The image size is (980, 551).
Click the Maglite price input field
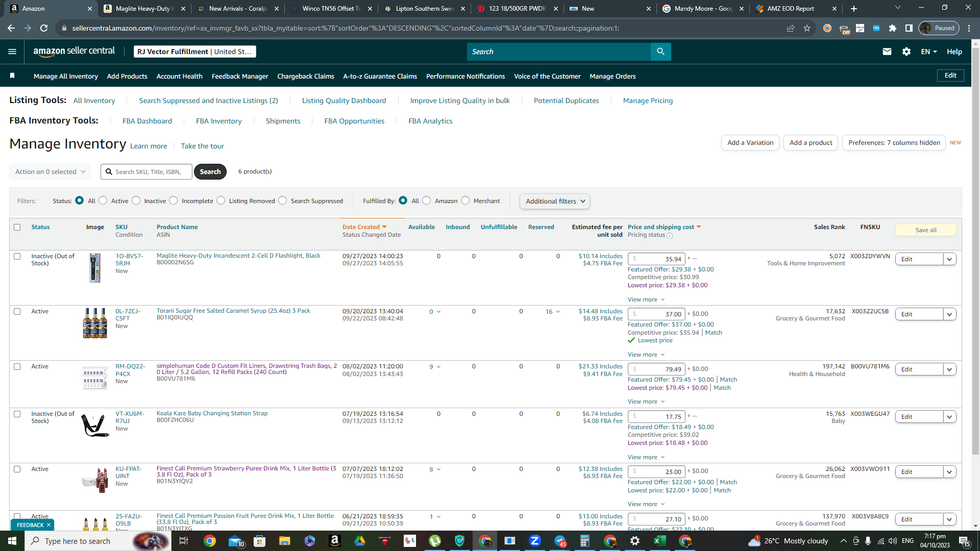point(657,259)
